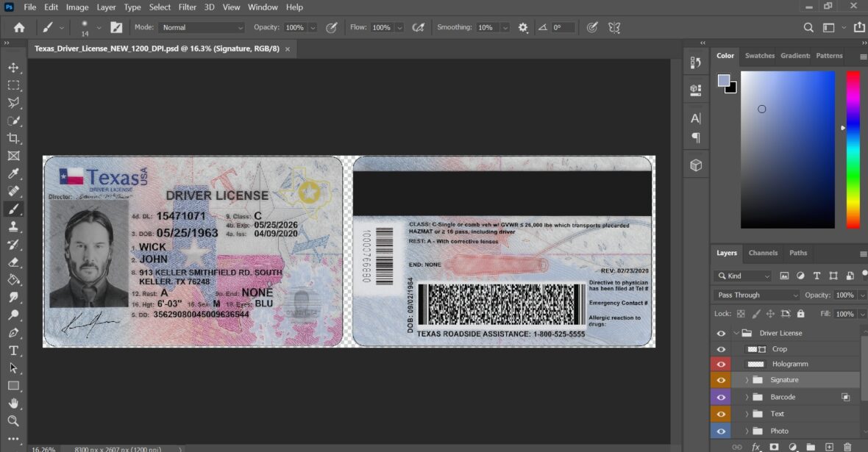Toggle visibility of the Photo group
The image size is (868, 452).
(x=720, y=431)
